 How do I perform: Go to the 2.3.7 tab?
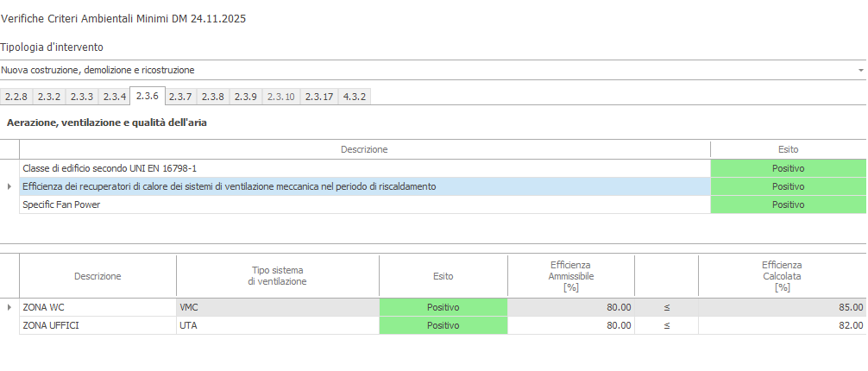(180, 97)
